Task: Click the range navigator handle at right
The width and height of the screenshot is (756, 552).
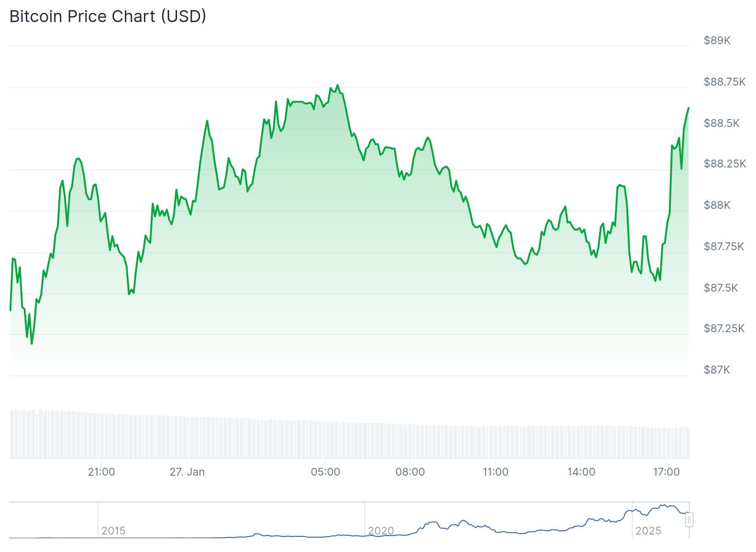Action: point(689,520)
